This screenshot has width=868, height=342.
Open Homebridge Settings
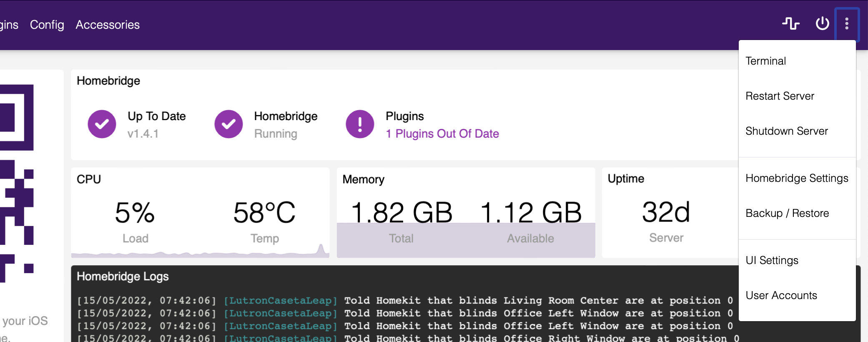796,178
